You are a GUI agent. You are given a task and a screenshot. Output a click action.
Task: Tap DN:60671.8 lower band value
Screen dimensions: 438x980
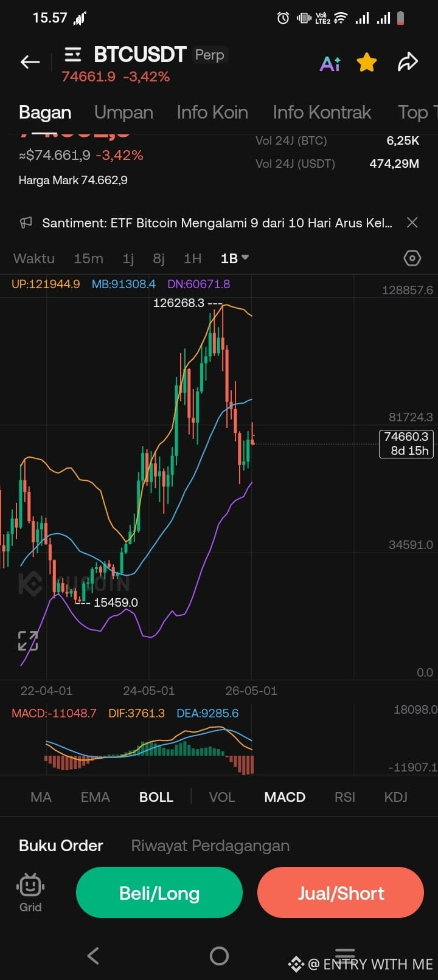pos(198,284)
